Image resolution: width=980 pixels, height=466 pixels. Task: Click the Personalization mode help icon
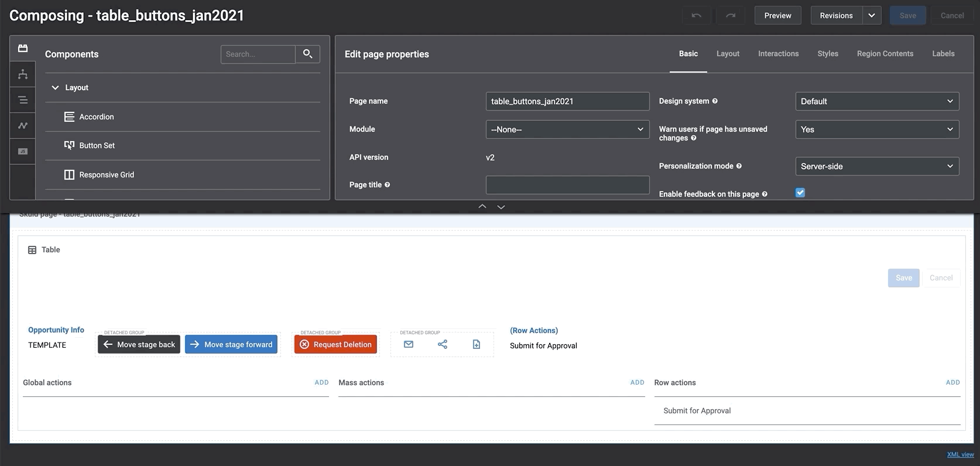pos(739,166)
